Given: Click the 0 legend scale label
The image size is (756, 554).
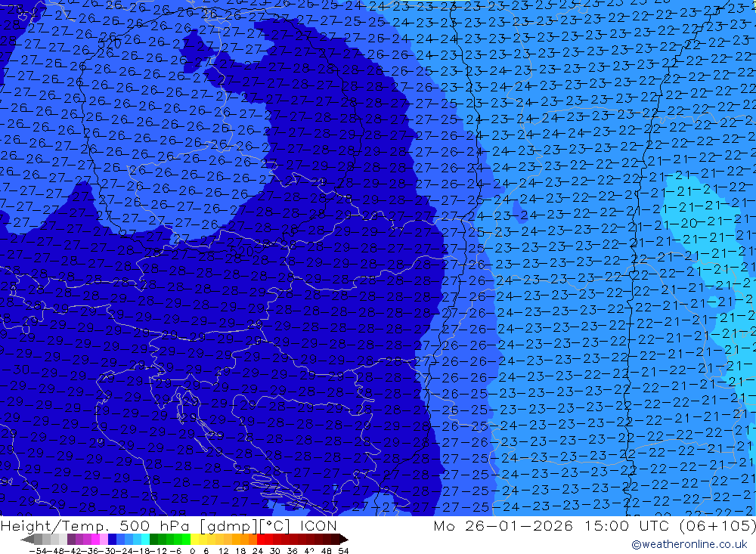Looking at the screenshot, I should coord(192,551).
